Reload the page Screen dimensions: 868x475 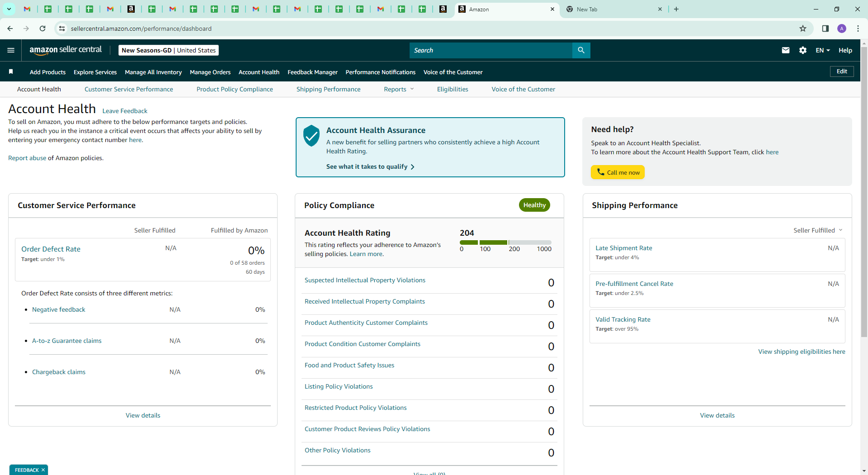click(42, 28)
